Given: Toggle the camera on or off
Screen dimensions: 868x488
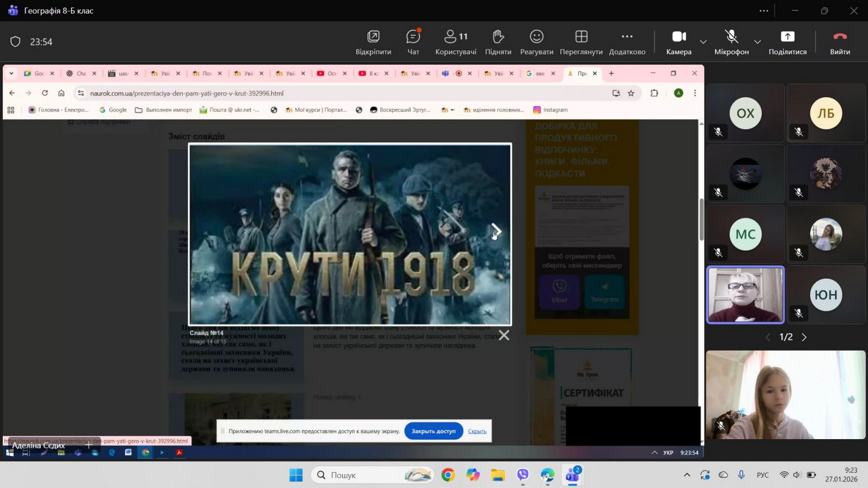Looking at the screenshot, I should pos(678,42).
